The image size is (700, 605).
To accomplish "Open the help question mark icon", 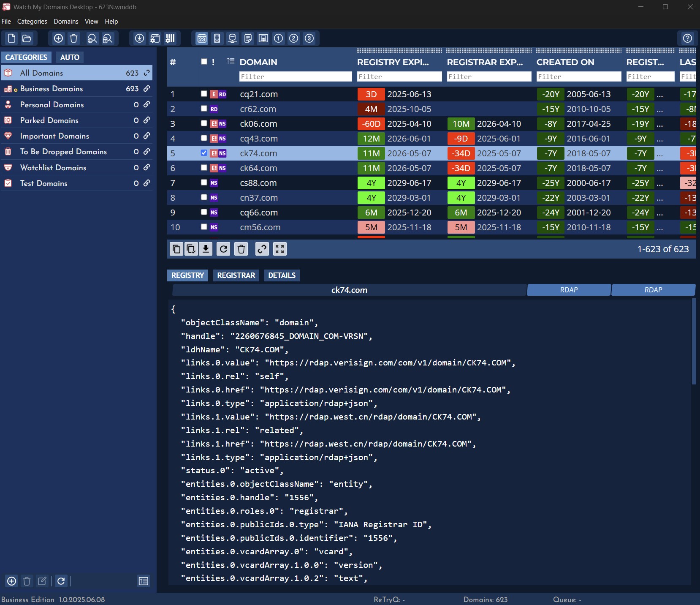I will coord(687,38).
